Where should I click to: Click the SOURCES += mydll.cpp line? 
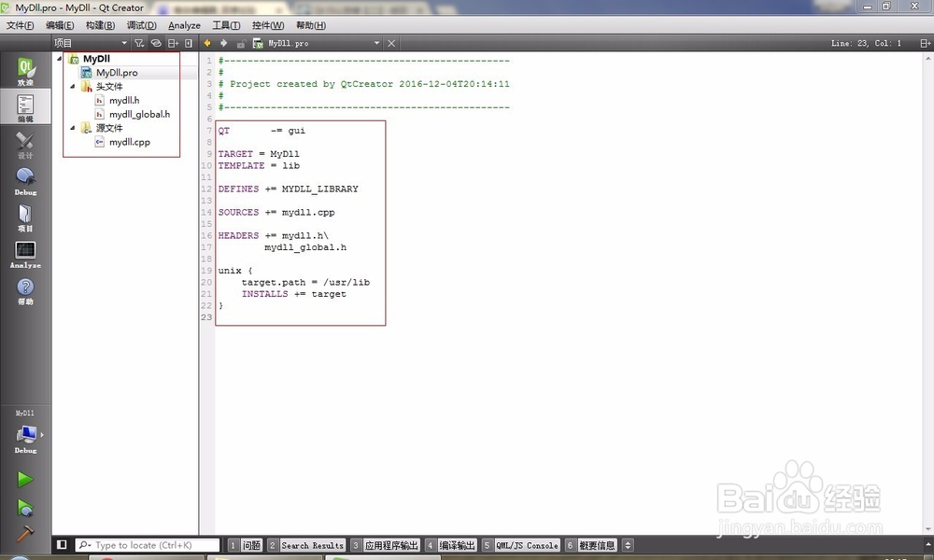pos(276,213)
